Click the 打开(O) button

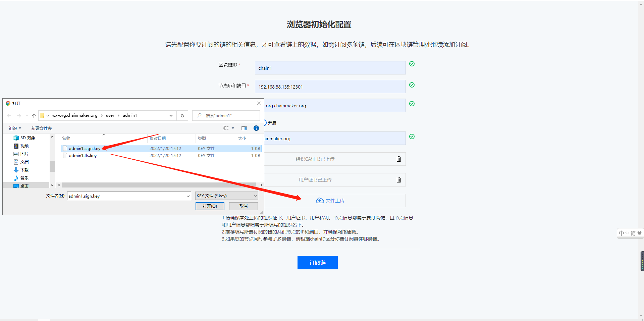point(210,206)
